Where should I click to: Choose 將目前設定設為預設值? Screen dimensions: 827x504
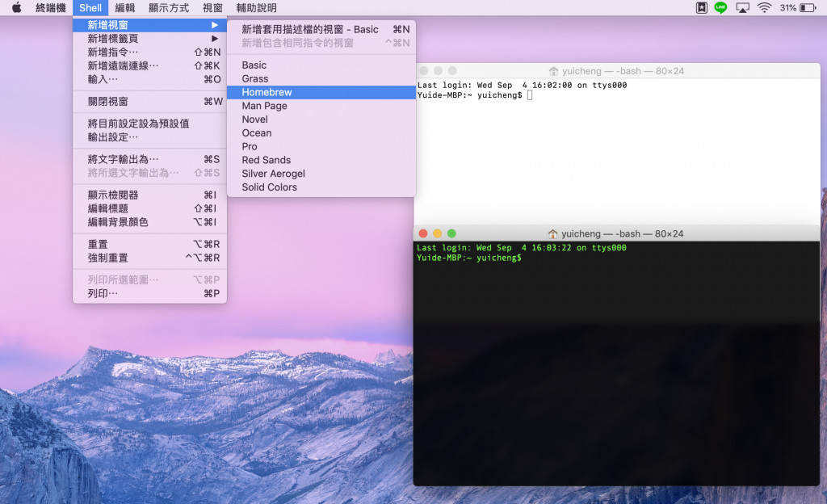coord(149,124)
